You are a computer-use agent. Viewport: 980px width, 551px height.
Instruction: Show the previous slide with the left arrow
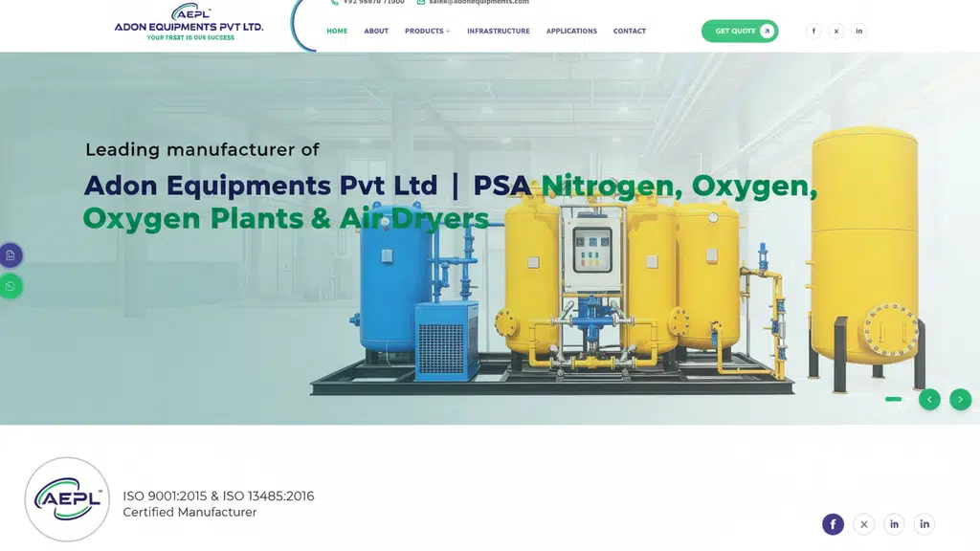point(929,399)
